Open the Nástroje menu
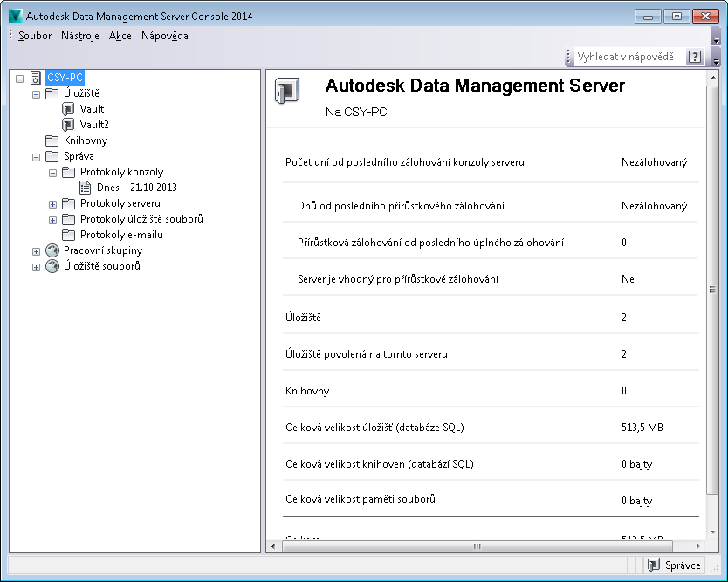The width and height of the screenshot is (728, 582). [x=79, y=36]
